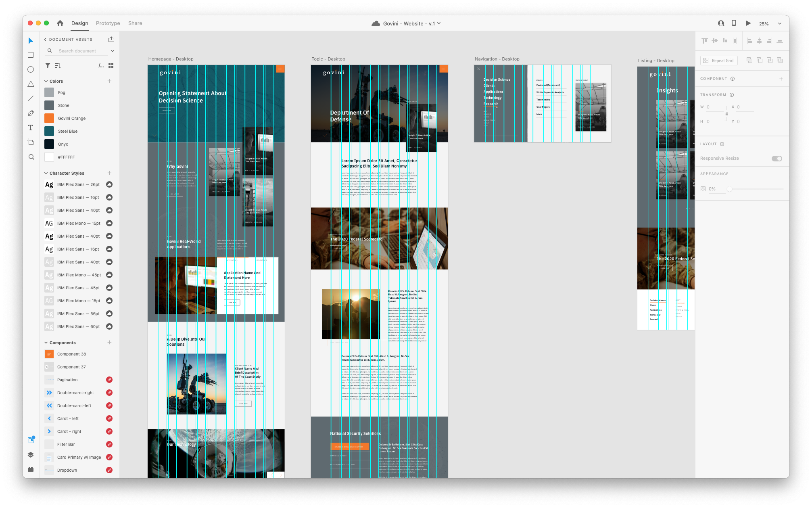Activate the Text tool
The height and width of the screenshot is (508, 812).
click(31, 128)
